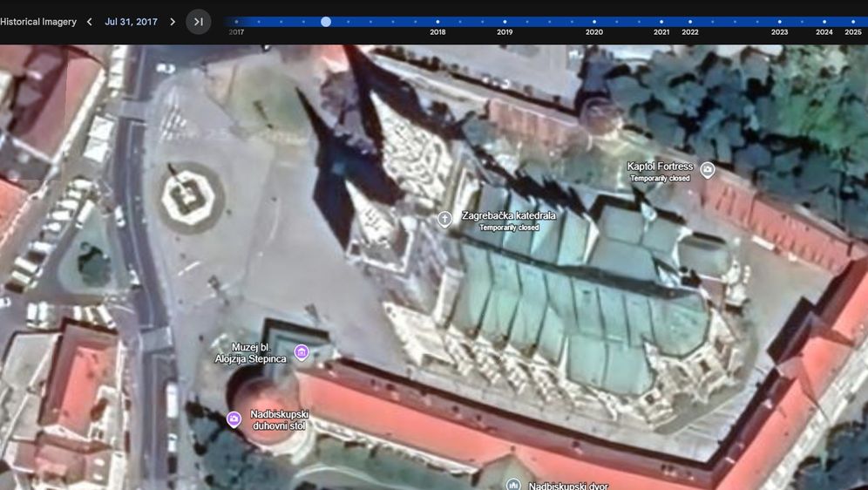Jump to the latest imagery date
The width and height of the screenshot is (868, 490).
tap(198, 22)
